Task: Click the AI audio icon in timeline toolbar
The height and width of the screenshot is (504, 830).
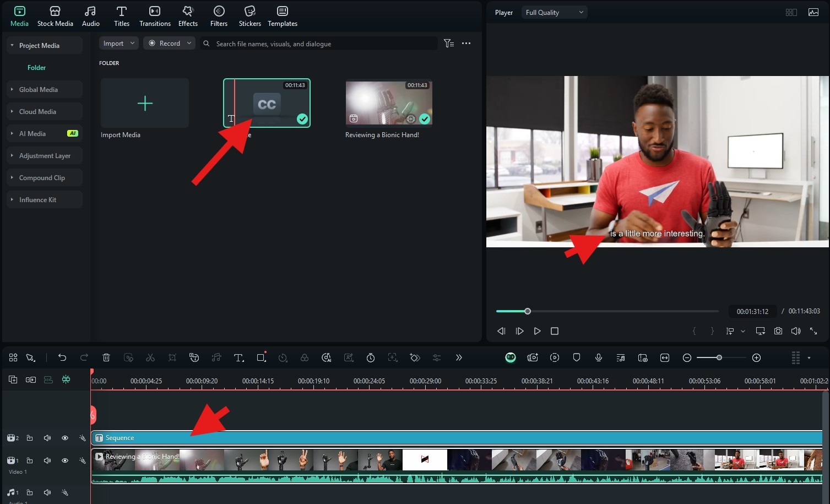Action: tap(327, 357)
